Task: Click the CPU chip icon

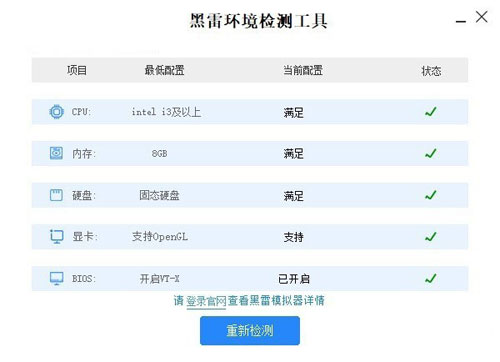Action: (56, 112)
